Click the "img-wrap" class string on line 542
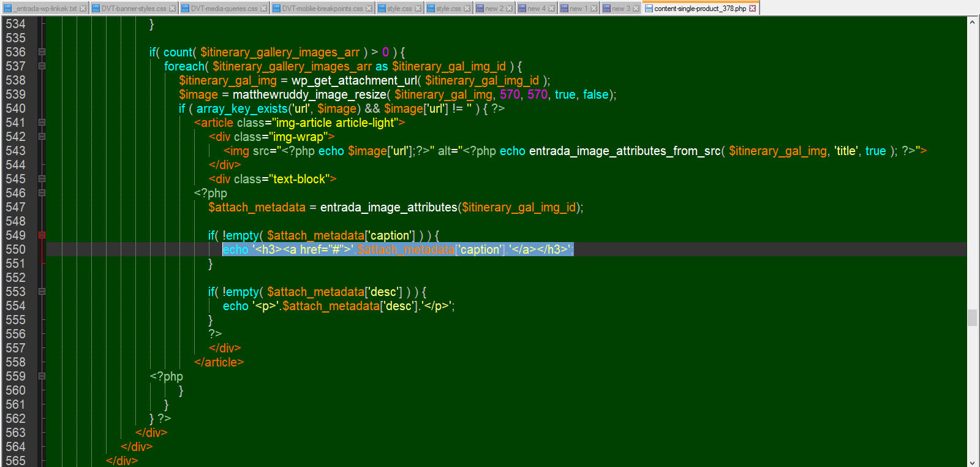Viewport: 980px width, 467px height. [x=298, y=137]
